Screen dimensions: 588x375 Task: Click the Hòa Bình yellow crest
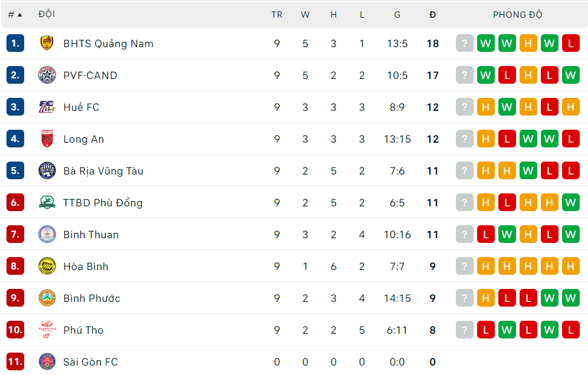coord(47,267)
